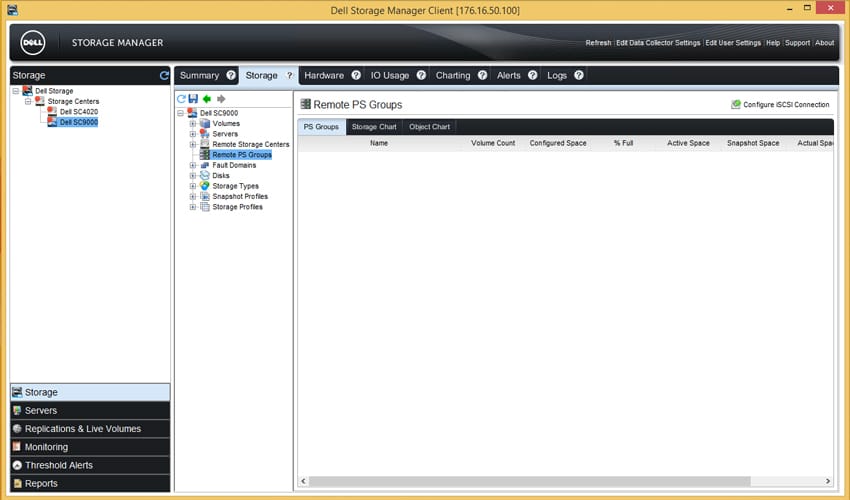Click the Dell SC4020 storage center icon

52,112
